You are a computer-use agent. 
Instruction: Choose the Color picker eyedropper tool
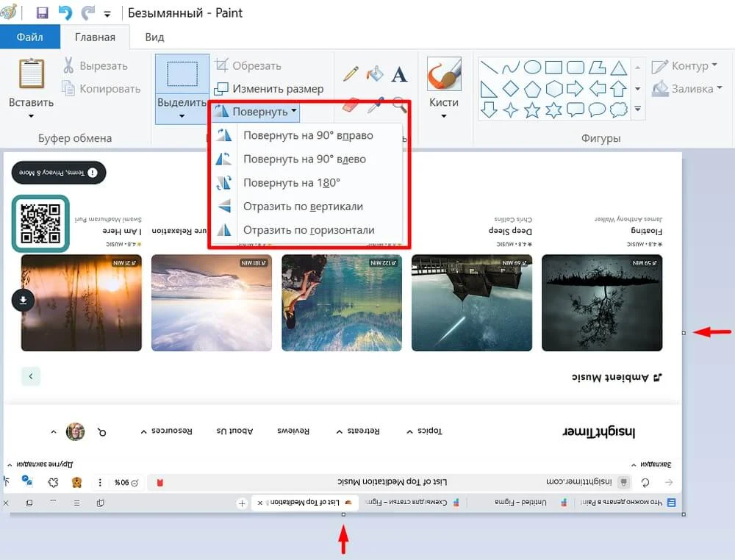pyautogui.click(x=375, y=105)
